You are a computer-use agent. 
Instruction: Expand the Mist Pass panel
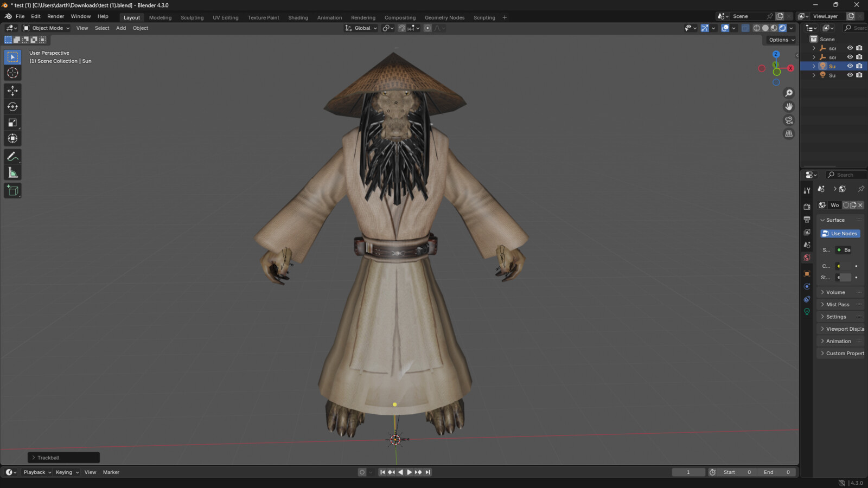[x=840, y=305]
